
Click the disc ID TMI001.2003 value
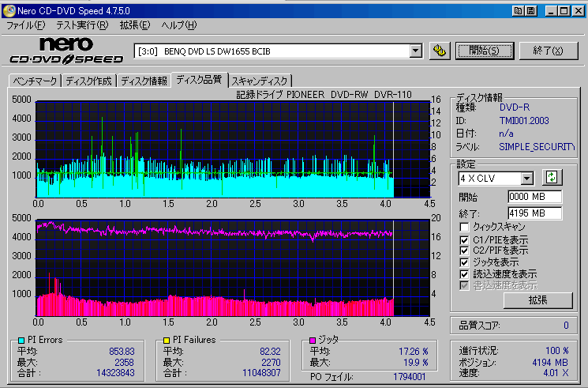pyautogui.click(x=524, y=121)
